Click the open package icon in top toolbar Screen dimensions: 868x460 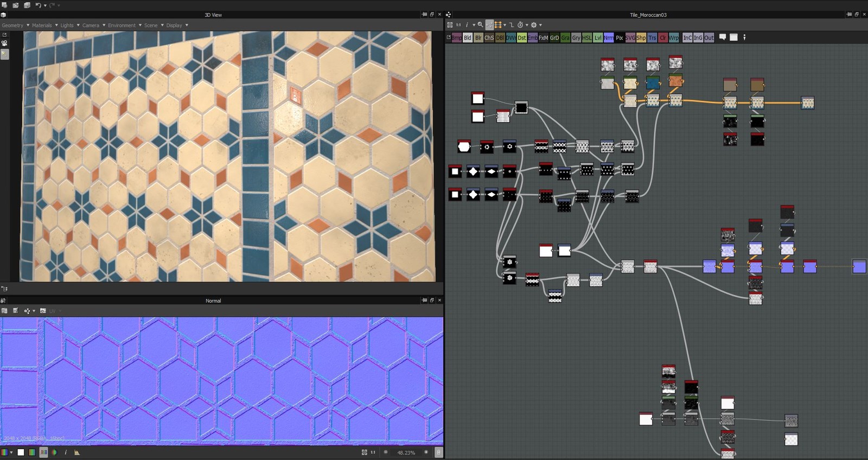pos(16,5)
